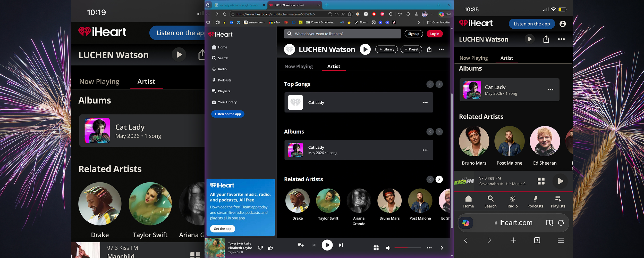This screenshot has height=258, width=644.
Task: Click the add-to-playlist icon in the player bar
Action: (x=300, y=245)
